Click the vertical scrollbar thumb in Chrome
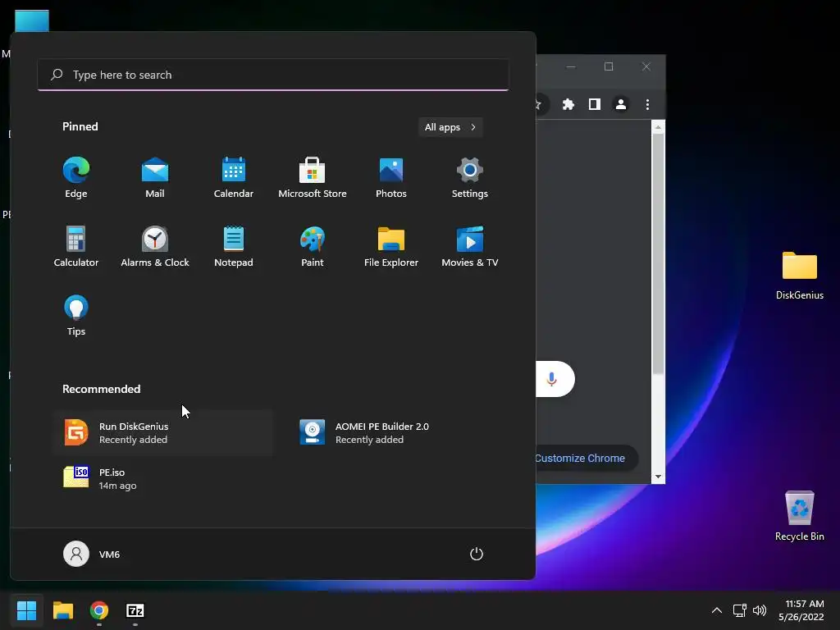Viewport: 840px width, 630px height. tap(658, 254)
